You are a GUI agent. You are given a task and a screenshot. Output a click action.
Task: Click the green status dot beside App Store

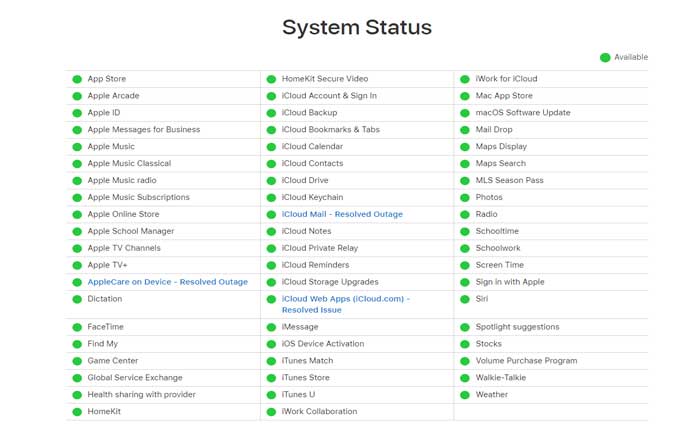click(77, 79)
